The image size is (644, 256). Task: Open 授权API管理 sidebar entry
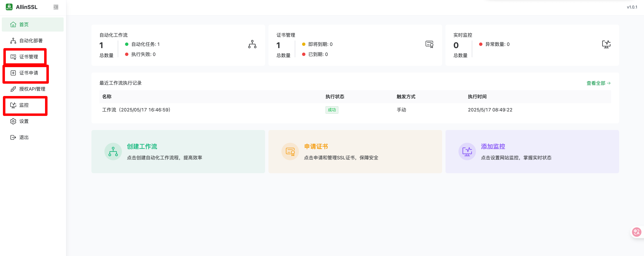(32, 89)
